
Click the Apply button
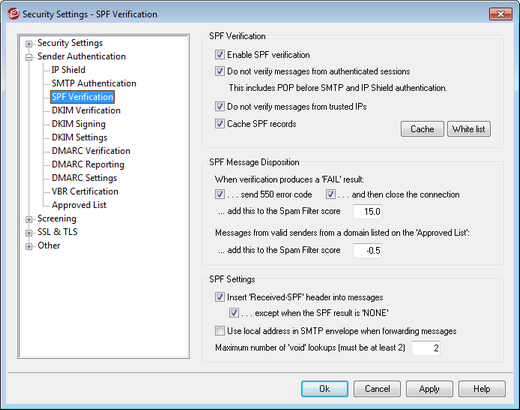pyautogui.click(x=429, y=389)
